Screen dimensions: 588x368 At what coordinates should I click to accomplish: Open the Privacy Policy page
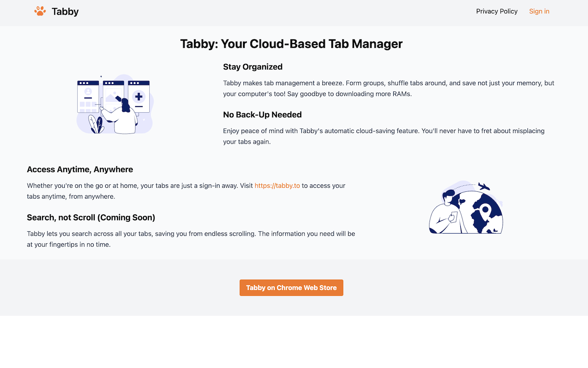[x=497, y=11]
